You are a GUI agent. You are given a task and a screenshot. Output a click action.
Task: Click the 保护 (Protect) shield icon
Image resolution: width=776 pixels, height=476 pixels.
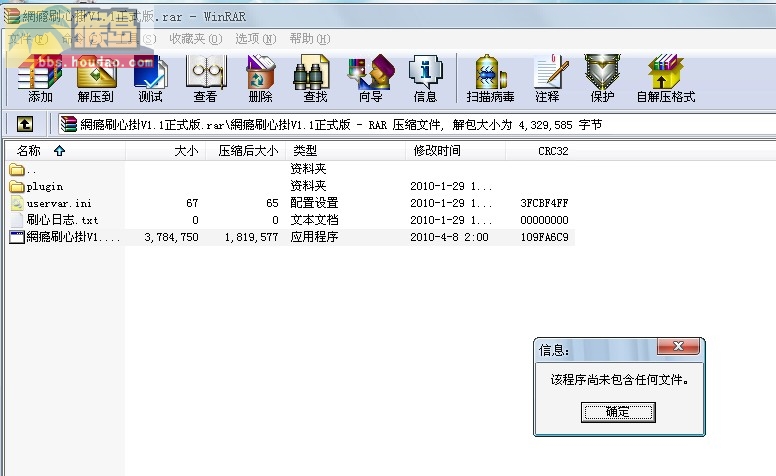pos(602,79)
